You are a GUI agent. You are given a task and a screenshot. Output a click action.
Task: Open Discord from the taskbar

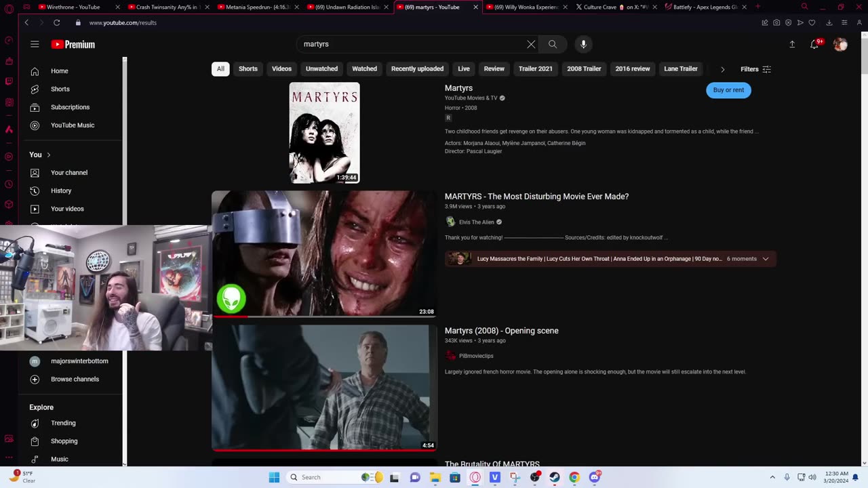tap(594, 477)
